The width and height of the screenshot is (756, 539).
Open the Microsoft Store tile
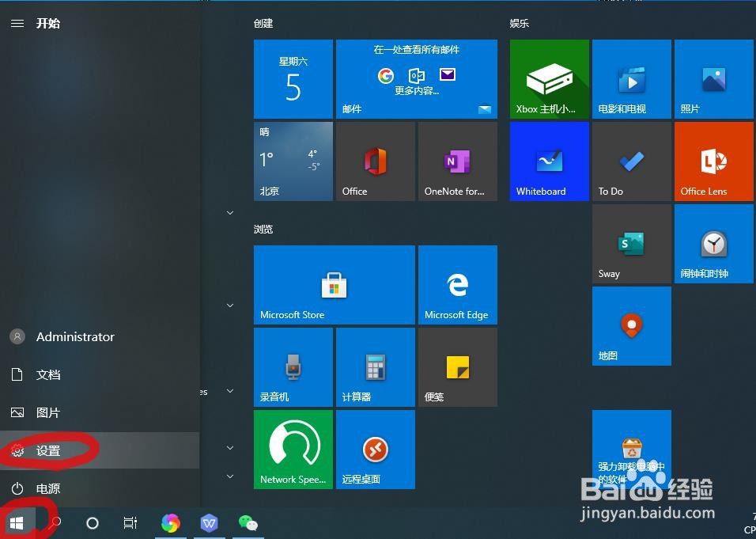[335, 285]
